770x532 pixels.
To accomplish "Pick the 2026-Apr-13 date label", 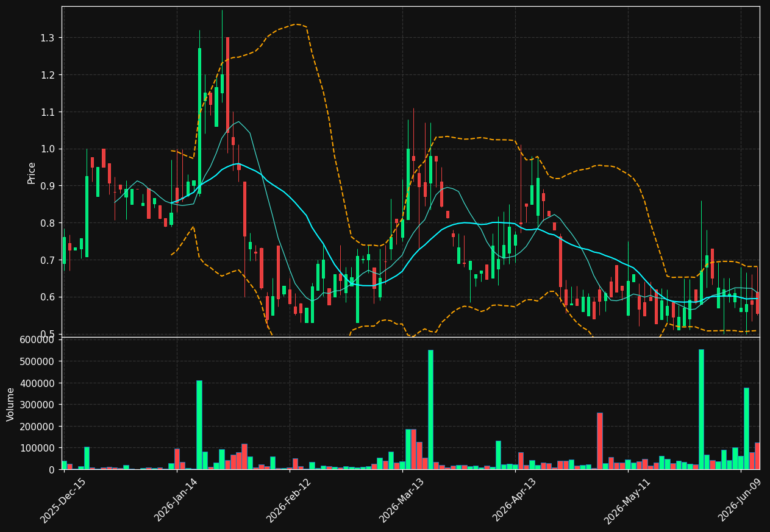I will tap(514, 500).
